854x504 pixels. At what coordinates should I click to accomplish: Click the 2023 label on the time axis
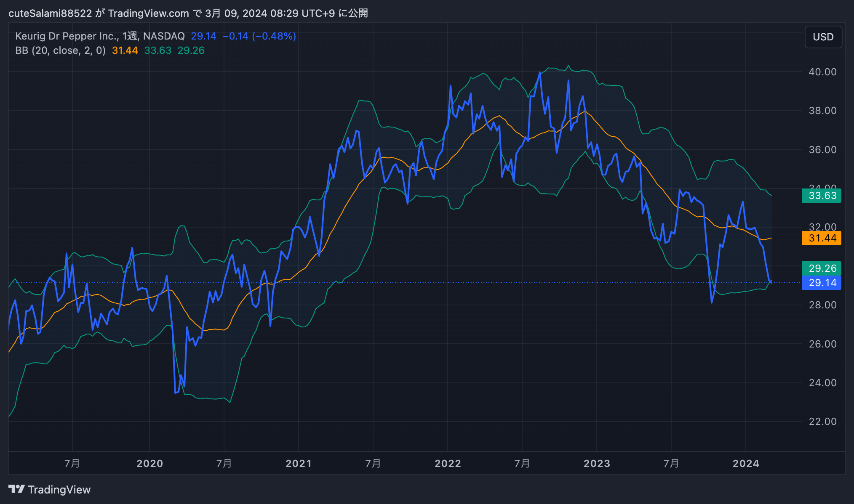click(x=597, y=464)
